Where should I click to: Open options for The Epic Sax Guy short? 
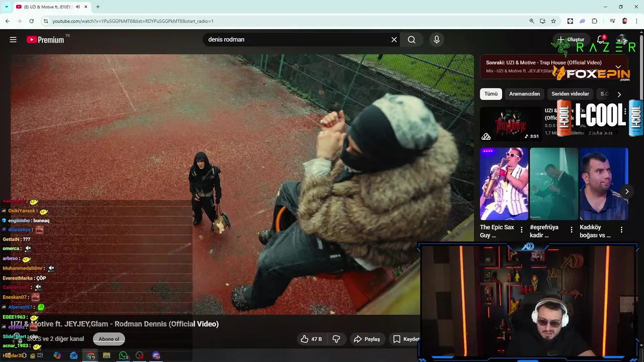point(522,230)
